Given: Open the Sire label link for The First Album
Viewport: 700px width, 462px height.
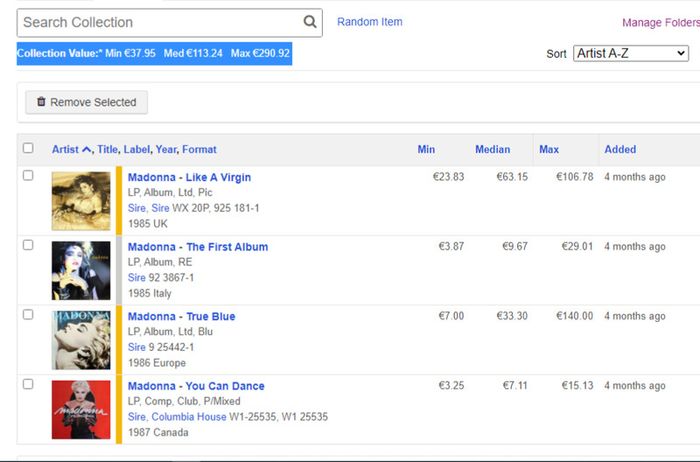Looking at the screenshot, I should pyautogui.click(x=137, y=278).
